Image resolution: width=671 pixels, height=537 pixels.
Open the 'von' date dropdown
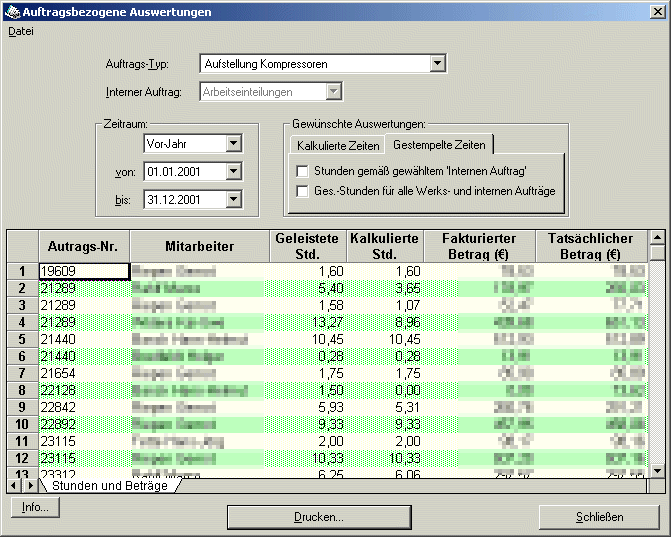[x=233, y=172]
